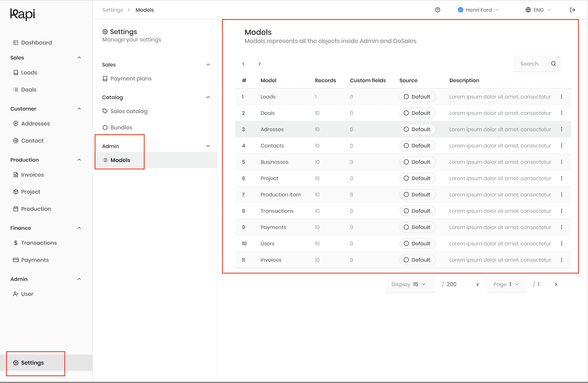Toggle Default source on Project row
This screenshot has width=588, height=383.
pyautogui.click(x=418, y=178)
